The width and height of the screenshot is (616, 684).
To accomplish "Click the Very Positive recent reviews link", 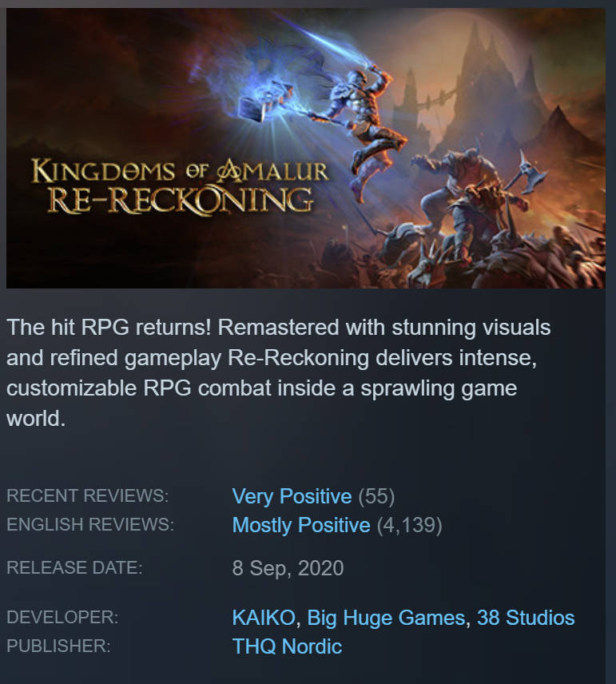I will (292, 496).
